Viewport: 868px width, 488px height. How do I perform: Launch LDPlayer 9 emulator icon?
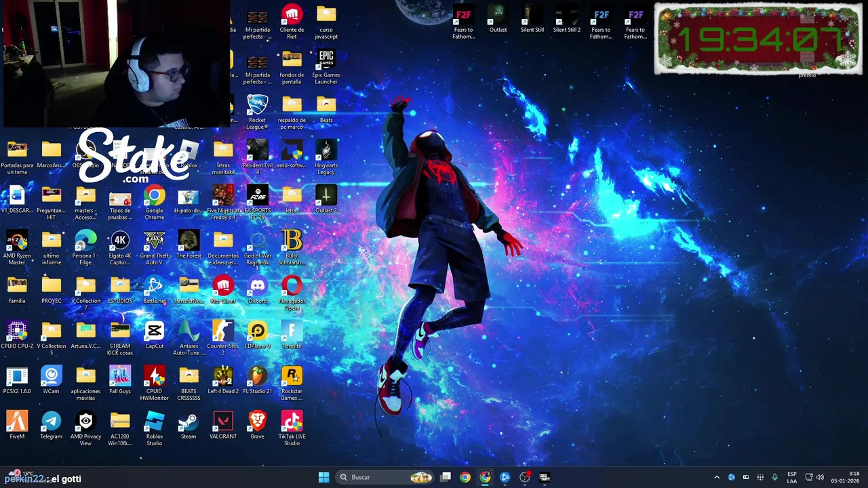(257, 331)
